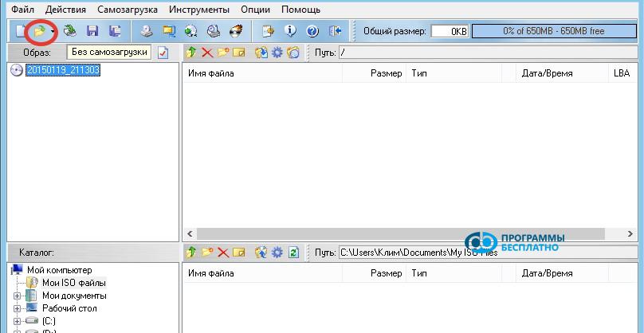Screen dimensions: 644x333
Task: Open the Опции menu
Action: (256, 9)
